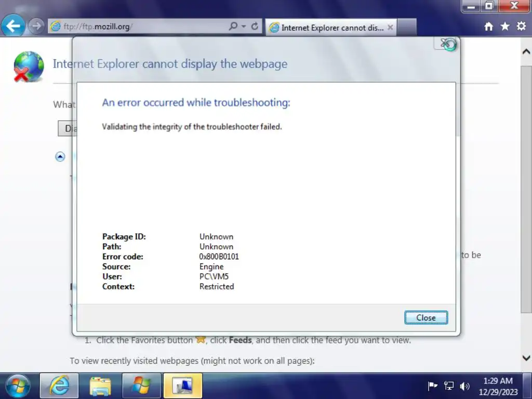
Task: Click the troubleshooter dialog's top-right close X
Action: tap(445, 44)
